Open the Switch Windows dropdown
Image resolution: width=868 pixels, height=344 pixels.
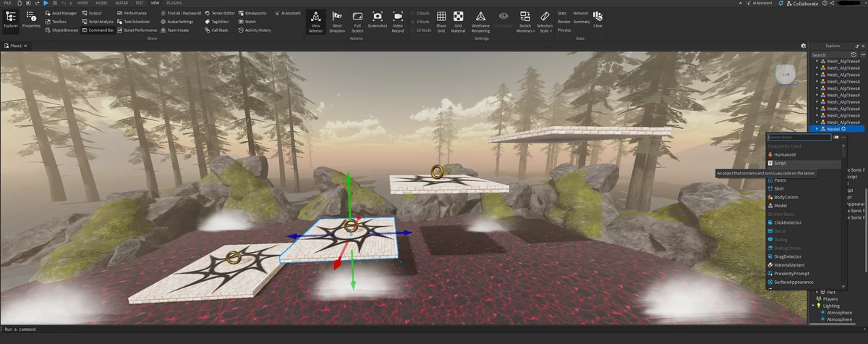click(525, 21)
